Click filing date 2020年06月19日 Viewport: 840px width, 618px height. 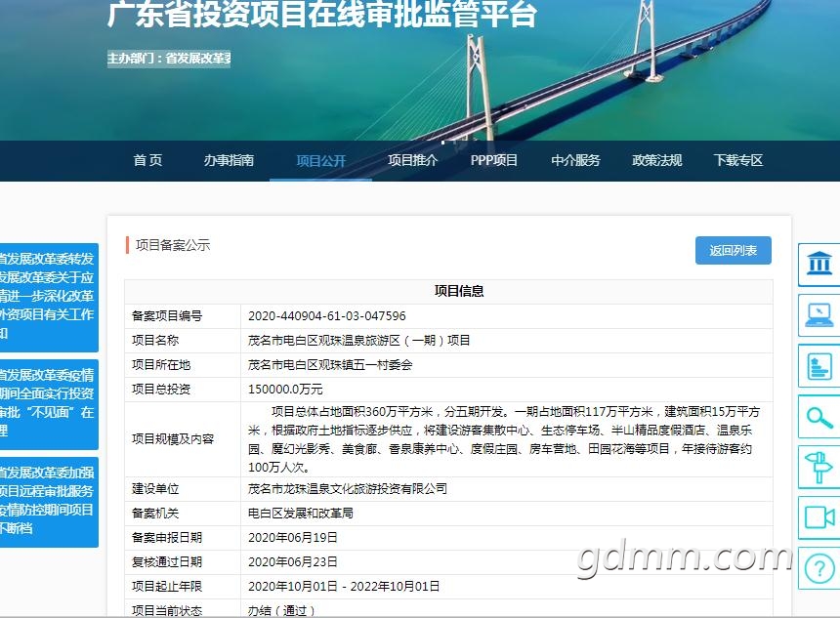click(292, 537)
